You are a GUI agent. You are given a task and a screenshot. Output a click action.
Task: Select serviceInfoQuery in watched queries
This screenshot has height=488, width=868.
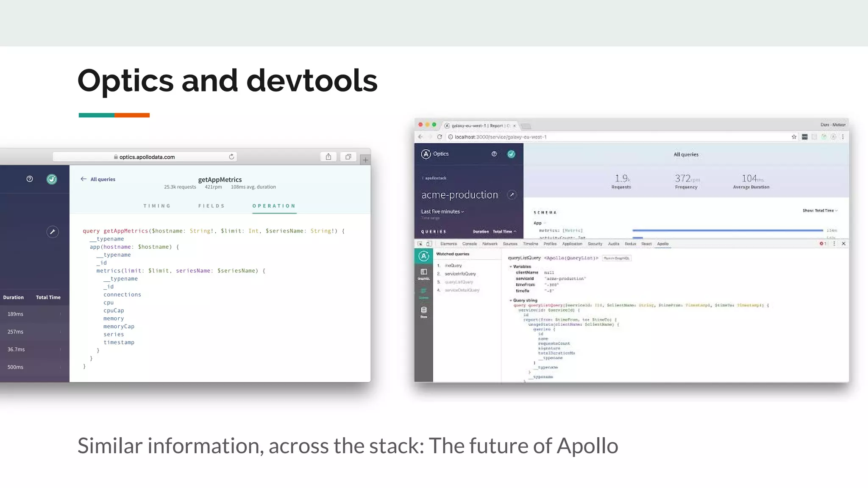(460, 274)
